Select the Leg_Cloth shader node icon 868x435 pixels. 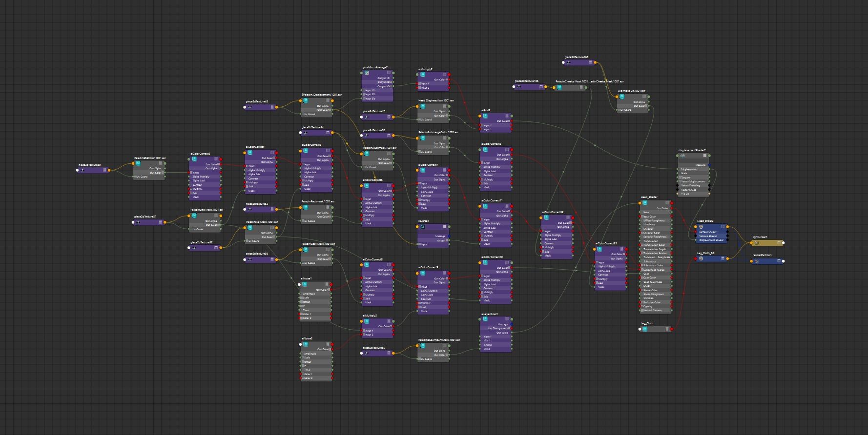point(645,329)
